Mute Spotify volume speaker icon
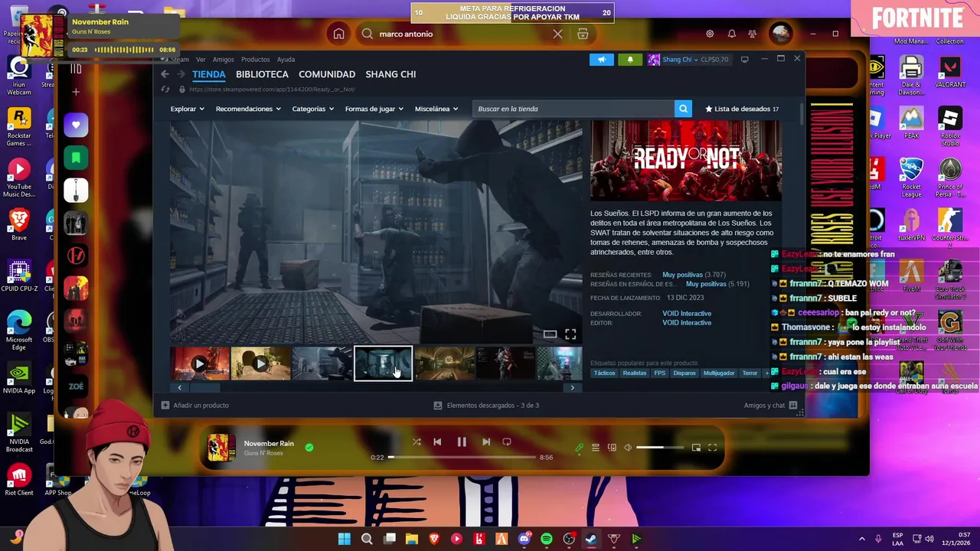The height and width of the screenshot is (551, 980). 628,448
